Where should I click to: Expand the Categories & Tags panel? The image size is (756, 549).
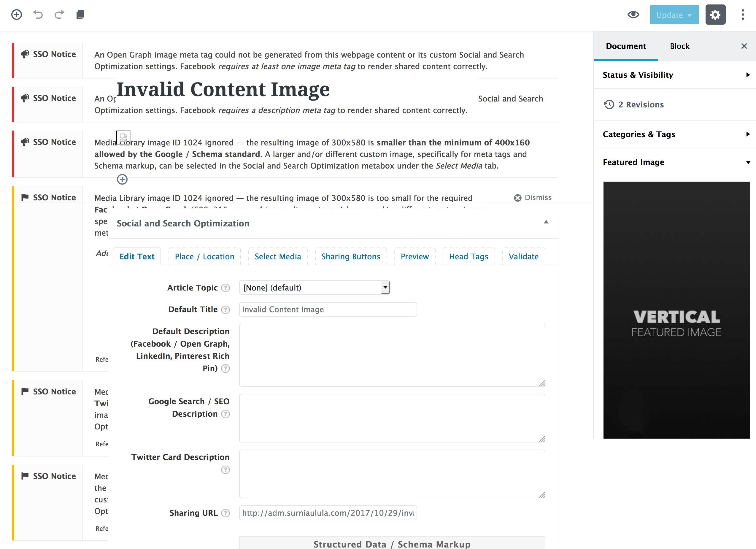click(675, 134)
